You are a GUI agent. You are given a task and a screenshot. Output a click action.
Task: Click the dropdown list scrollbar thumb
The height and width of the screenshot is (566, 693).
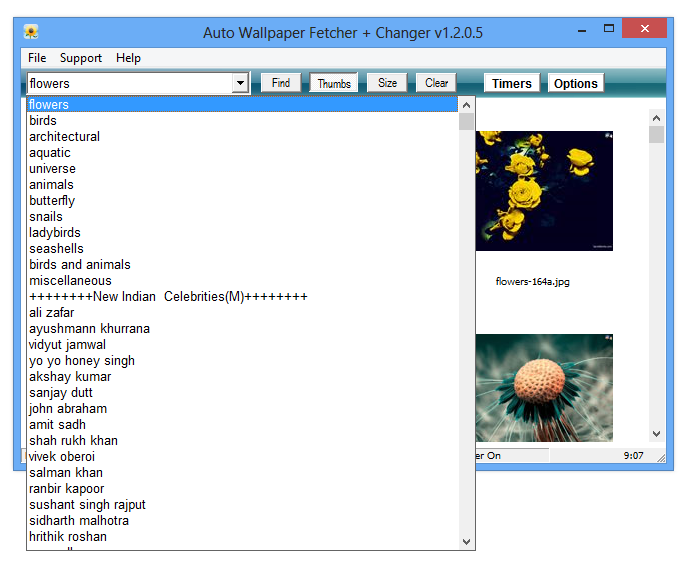(x=466, y=122)
